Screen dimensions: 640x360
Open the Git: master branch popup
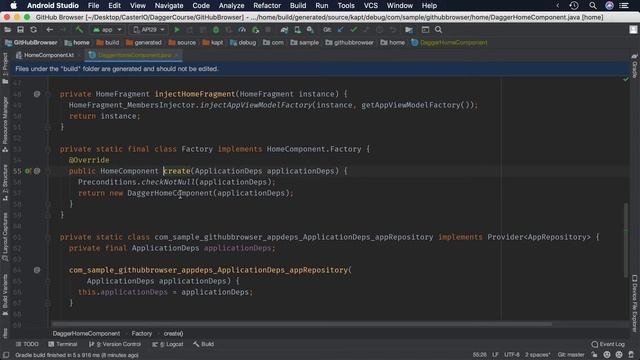coord(571,355)
